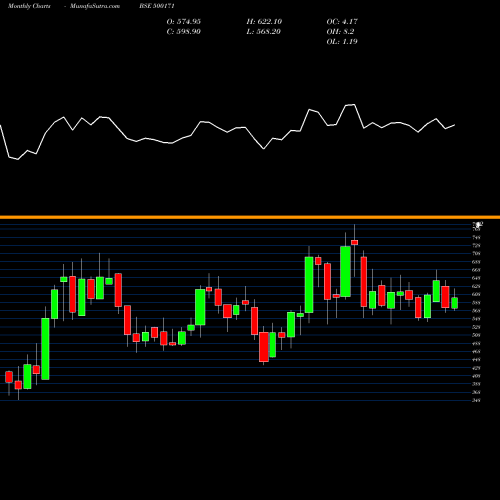
Task: Click the 'OL: 1.19' reading
Action: [342, 41]
